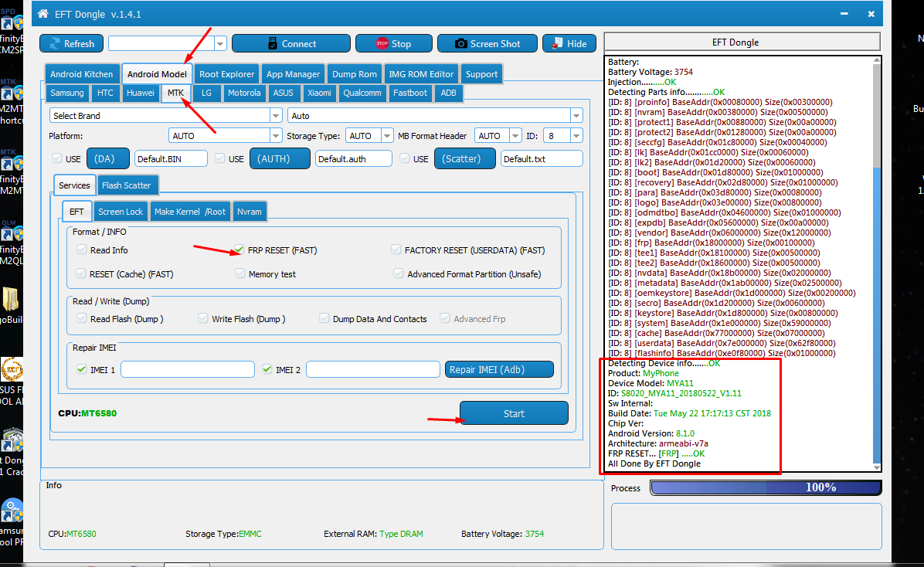Screen dimensions: 924x567
Task: Click the Default.BIN field
Action: (171, 159)
